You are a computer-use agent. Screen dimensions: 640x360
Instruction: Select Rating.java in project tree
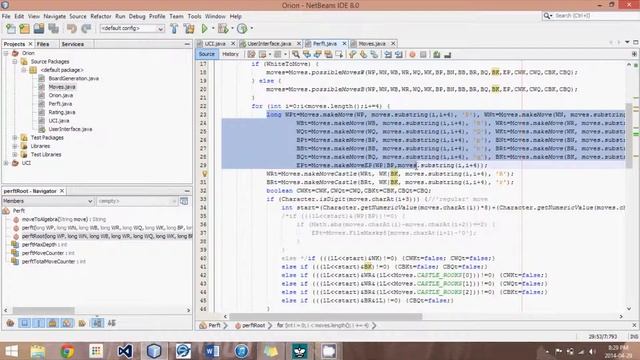62,112
